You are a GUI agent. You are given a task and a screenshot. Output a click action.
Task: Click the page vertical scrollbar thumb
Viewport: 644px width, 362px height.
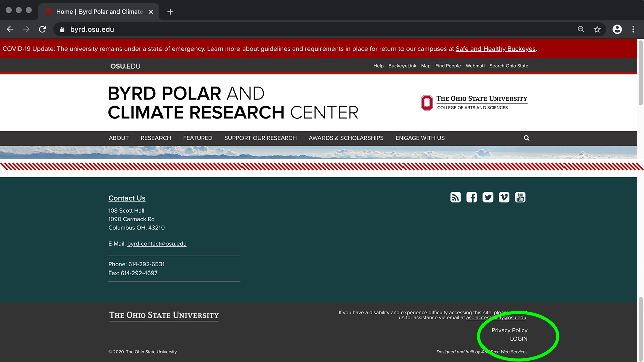point(640,72)
